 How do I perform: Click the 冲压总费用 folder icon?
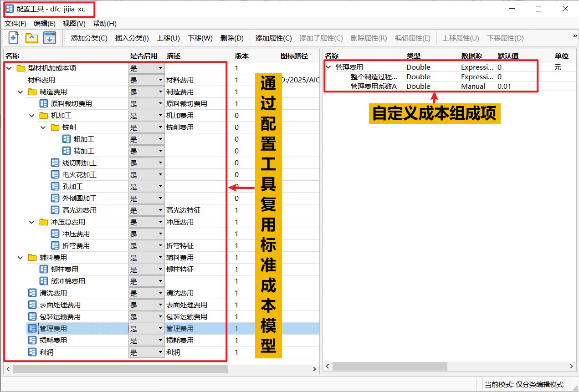(x=44, y=222)
